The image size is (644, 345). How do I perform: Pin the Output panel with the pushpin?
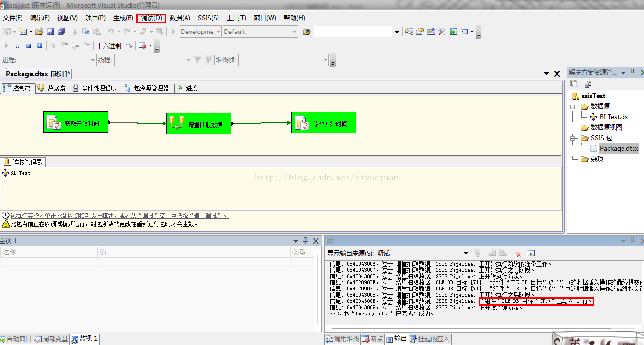coord(632,241)
